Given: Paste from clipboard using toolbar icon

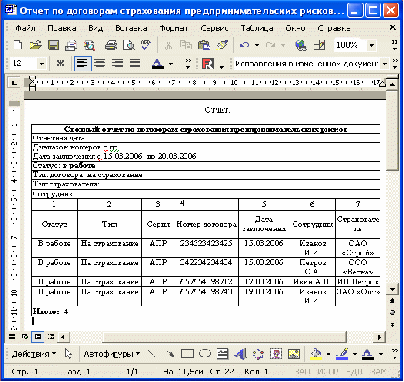Looking at the screenshot, I should click(204, 45).
